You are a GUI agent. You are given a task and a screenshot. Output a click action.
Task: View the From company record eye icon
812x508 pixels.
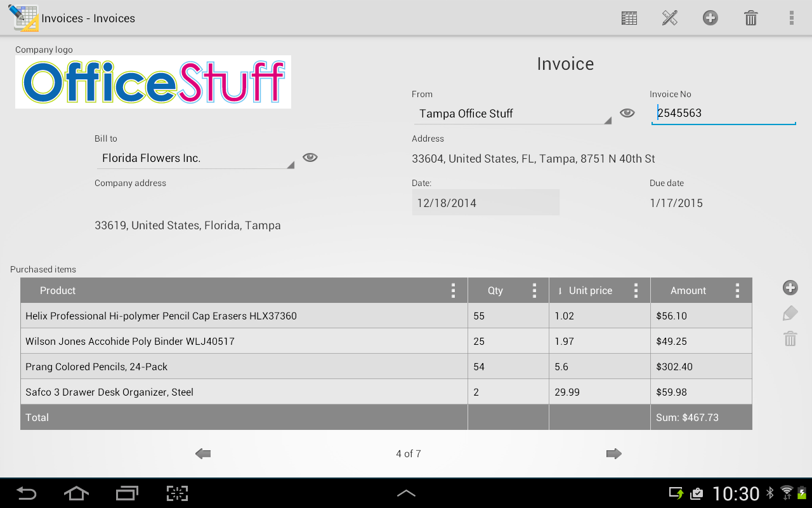627,113
